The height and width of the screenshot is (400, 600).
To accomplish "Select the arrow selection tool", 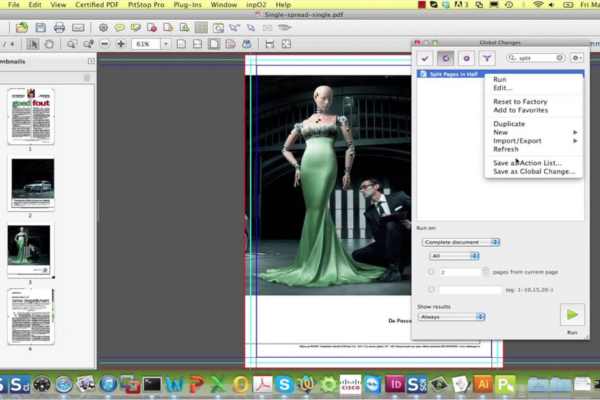I will (x=33, y=44).
